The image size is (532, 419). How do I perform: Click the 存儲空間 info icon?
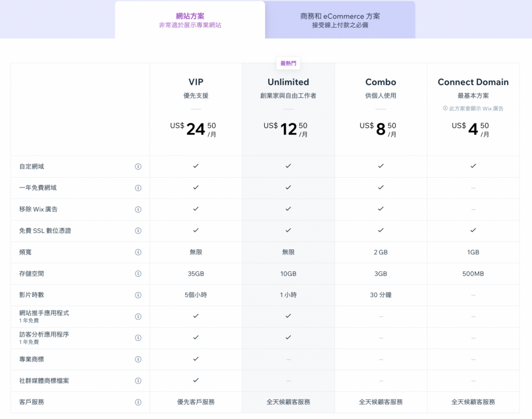pos(138,274)
